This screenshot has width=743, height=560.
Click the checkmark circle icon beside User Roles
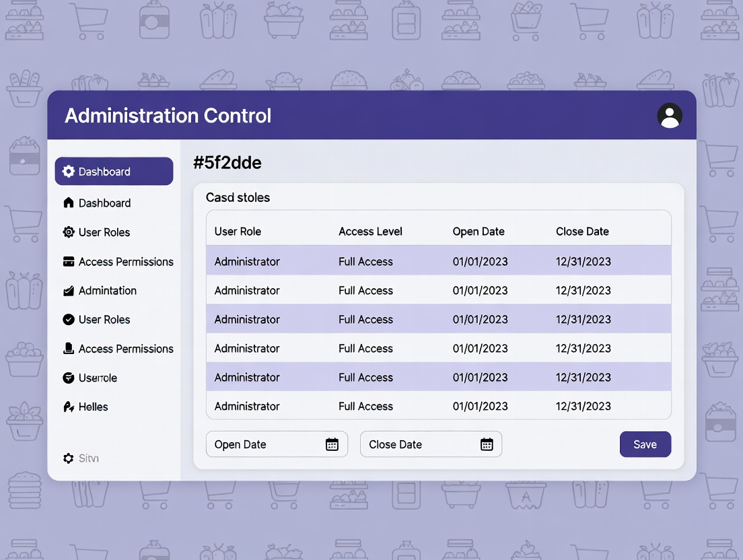[68, 320]
